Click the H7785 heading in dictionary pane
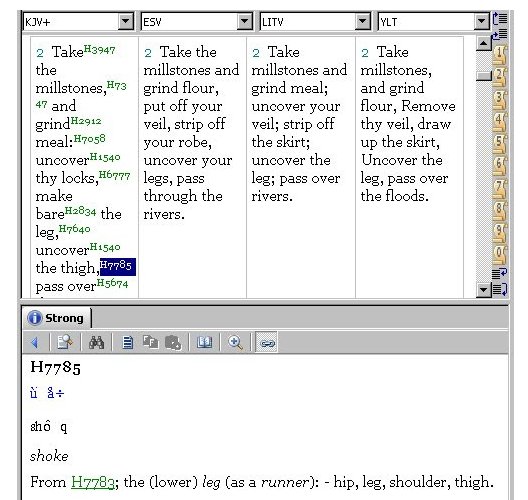The image size is (528, 500). click(x=56, y=367)
